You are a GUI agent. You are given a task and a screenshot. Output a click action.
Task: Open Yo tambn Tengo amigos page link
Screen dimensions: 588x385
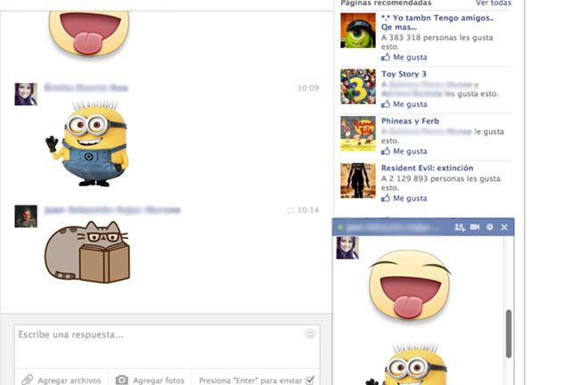(x=437, y=22)
